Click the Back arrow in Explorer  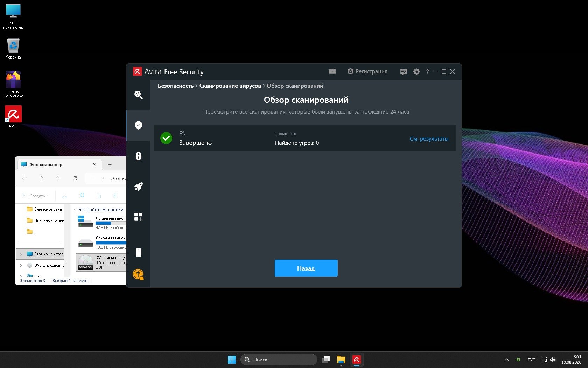(24, 178)
